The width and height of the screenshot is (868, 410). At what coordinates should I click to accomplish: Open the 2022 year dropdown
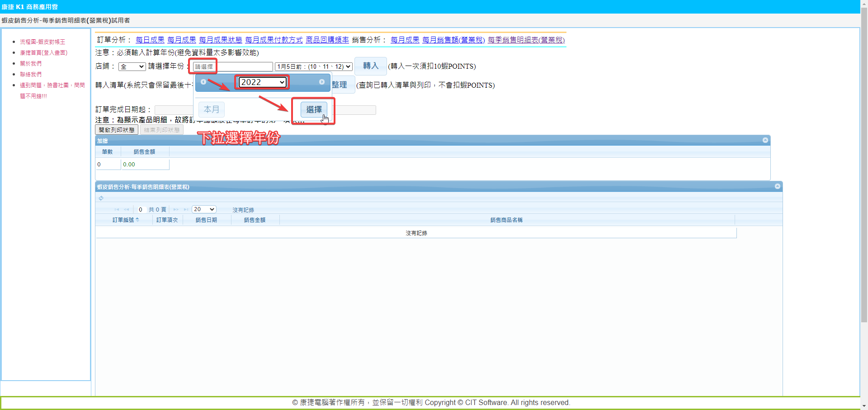[x=262, y=82]
